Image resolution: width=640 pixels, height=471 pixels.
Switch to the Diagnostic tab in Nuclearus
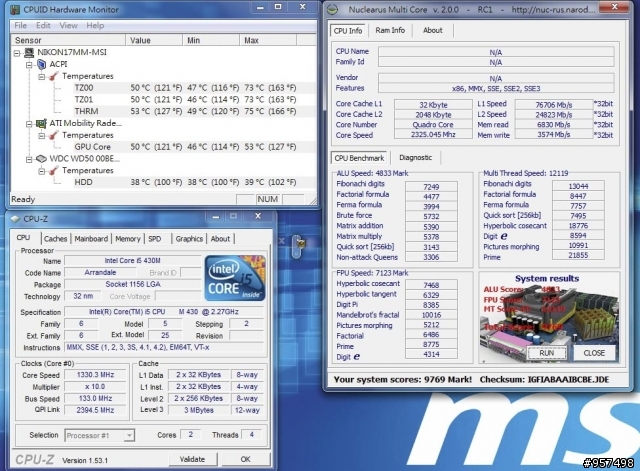tap(415, 158)
